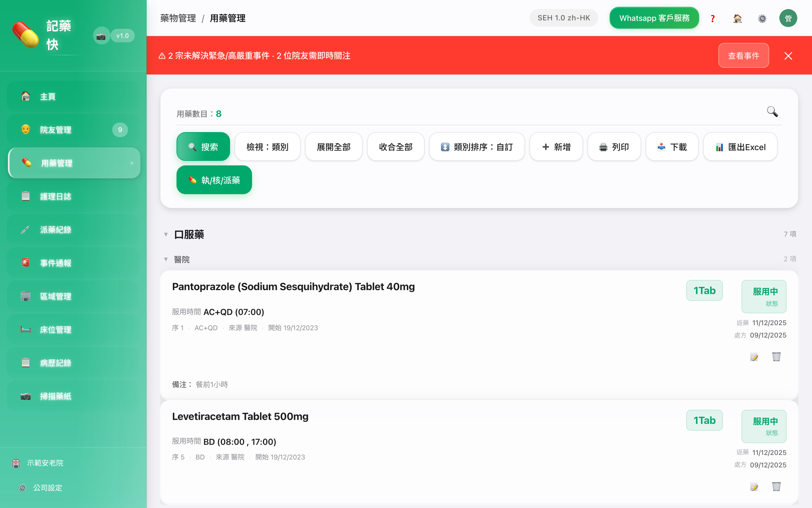Click the v1.0 version badge

click(x=122, y=36)
